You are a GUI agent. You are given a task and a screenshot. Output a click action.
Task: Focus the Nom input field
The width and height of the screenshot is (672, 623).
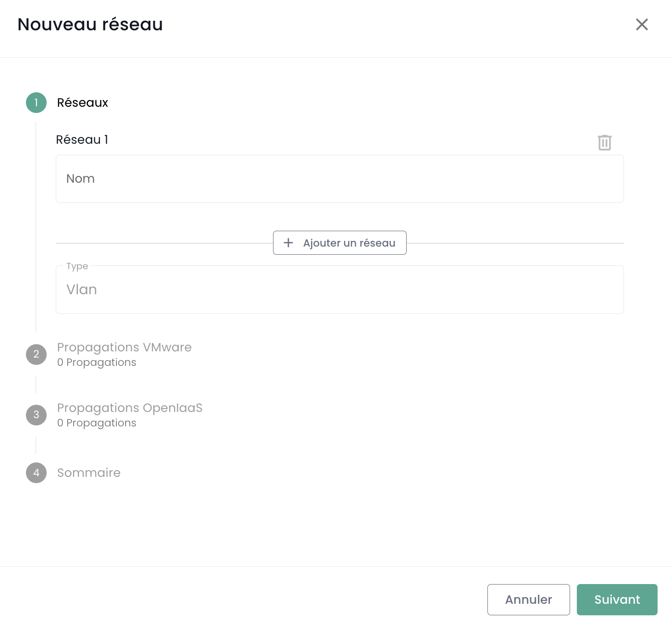[339, 179]
